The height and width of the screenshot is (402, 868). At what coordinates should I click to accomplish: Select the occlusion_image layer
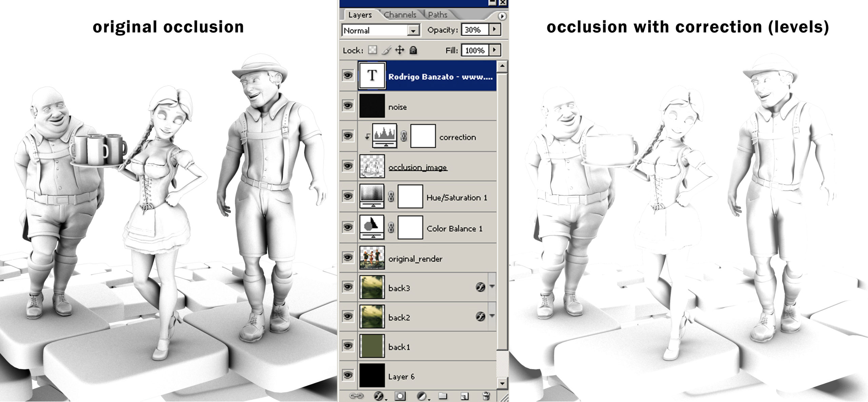point(418,168)
